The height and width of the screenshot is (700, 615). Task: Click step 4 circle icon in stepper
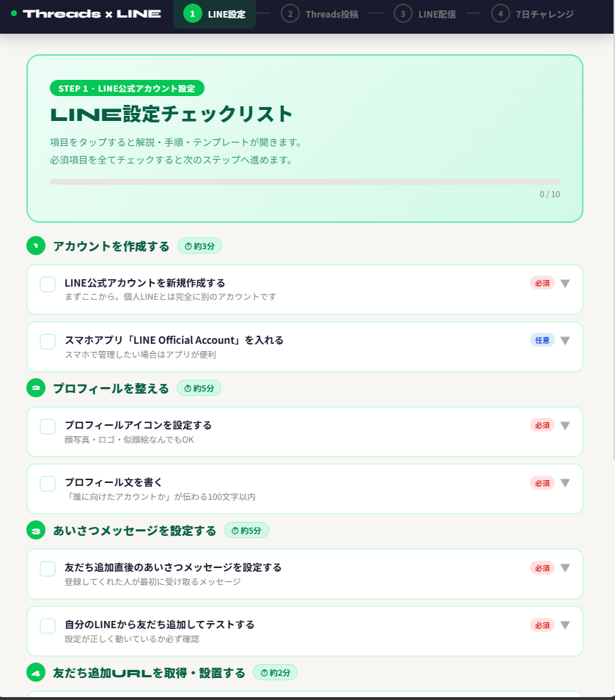500,13
